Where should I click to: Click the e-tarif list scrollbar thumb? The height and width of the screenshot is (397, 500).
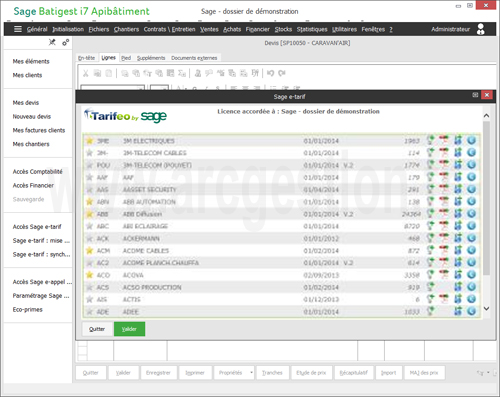(x=486, y=198)
